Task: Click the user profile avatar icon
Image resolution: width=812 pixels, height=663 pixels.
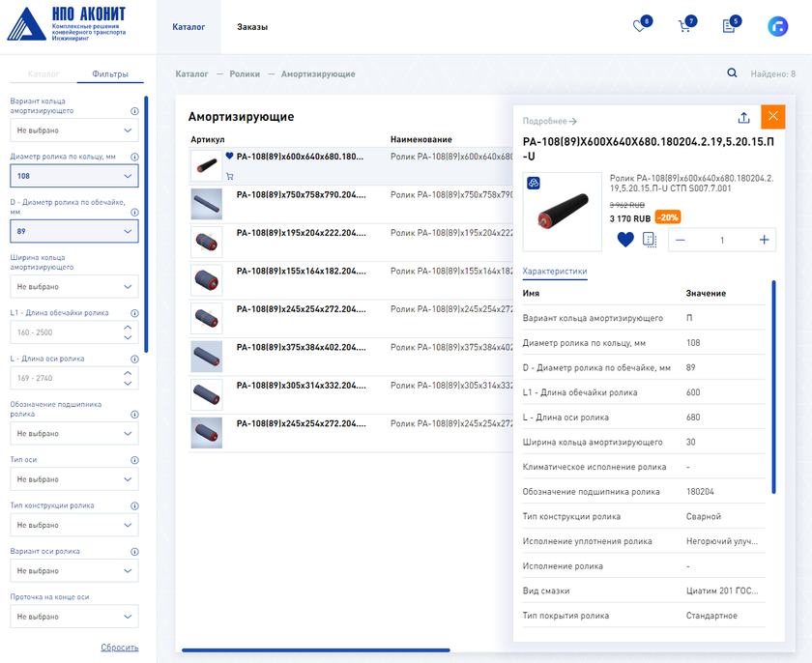Action: (777, 27)
